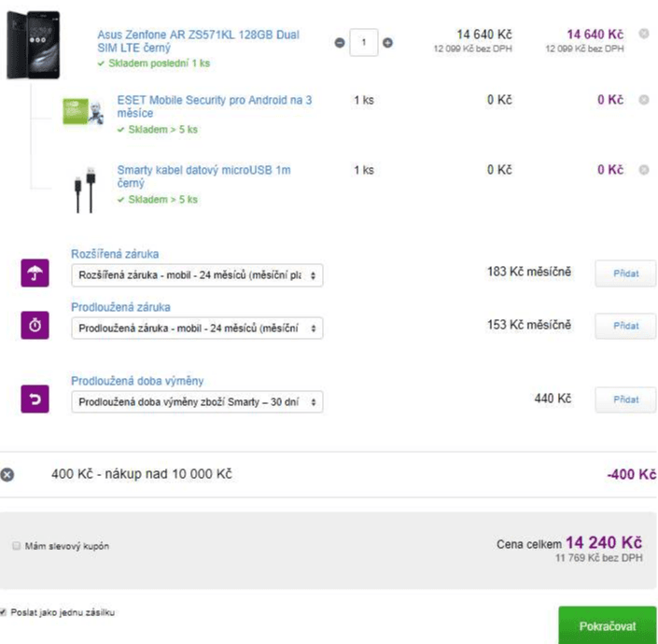Open the Prodloužená doba výměny zboží dropdown

[197, 402]
